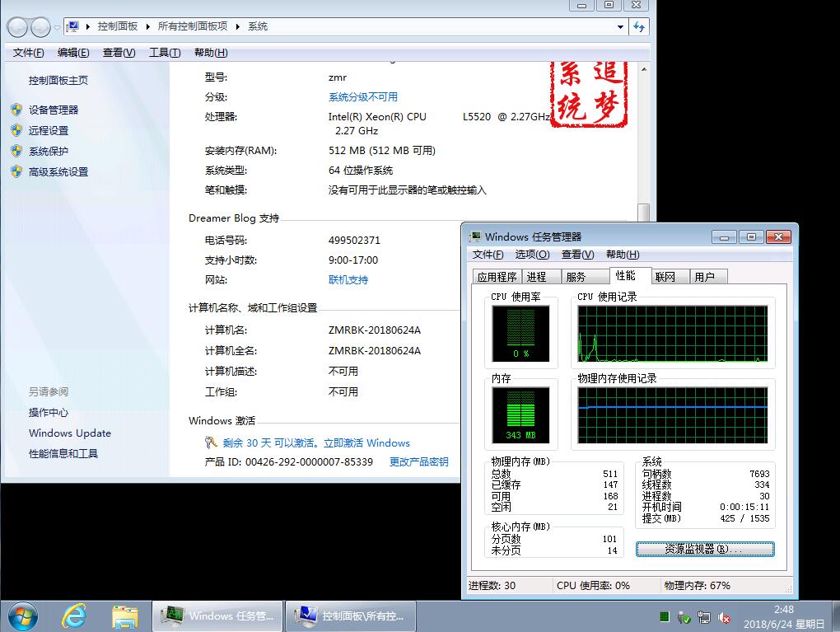Click 更改产品密钥 link
Viewport: 840px width, 632px height.
click(419, 462)
